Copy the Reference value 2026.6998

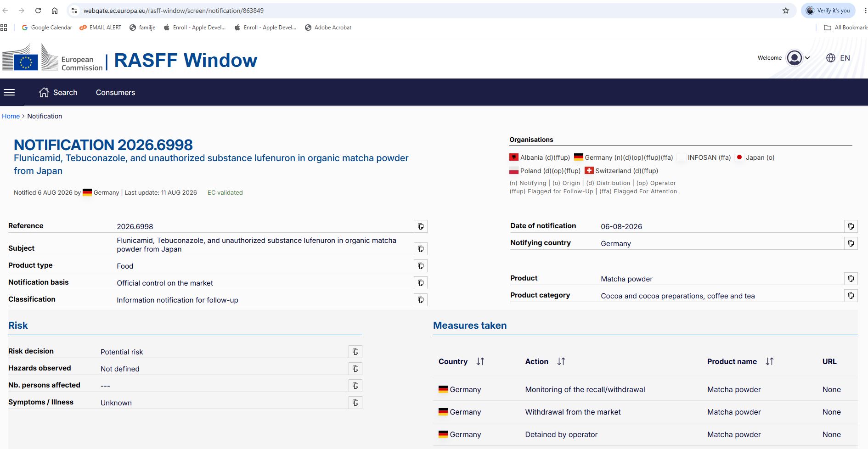(420, 226)
